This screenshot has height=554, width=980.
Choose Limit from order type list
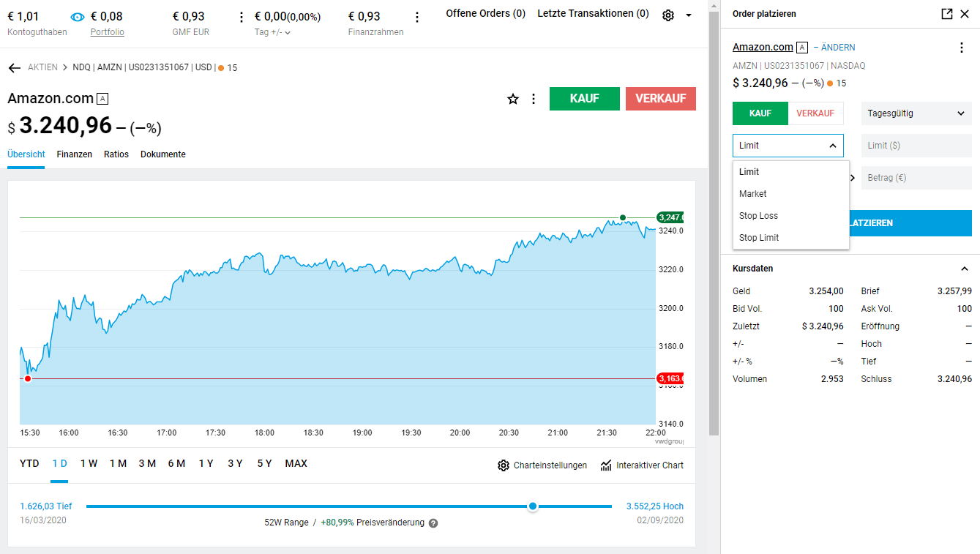(791, 172)
